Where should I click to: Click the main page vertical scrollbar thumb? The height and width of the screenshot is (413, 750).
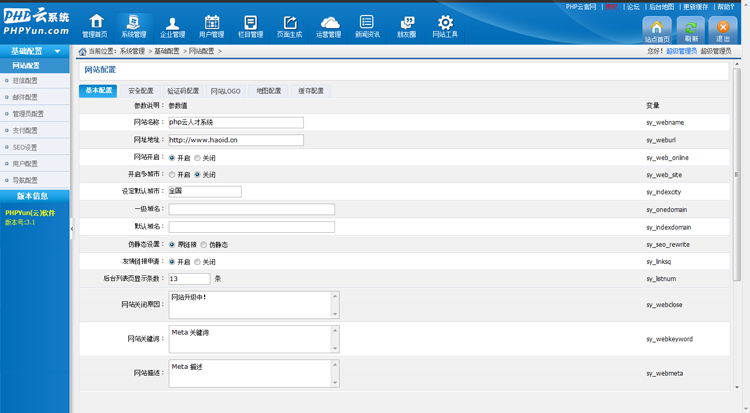click(737, 175)
